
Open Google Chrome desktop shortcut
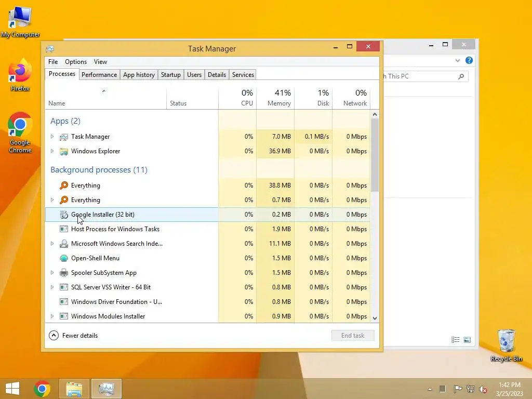pyautogui.click(x=20, y=132)
